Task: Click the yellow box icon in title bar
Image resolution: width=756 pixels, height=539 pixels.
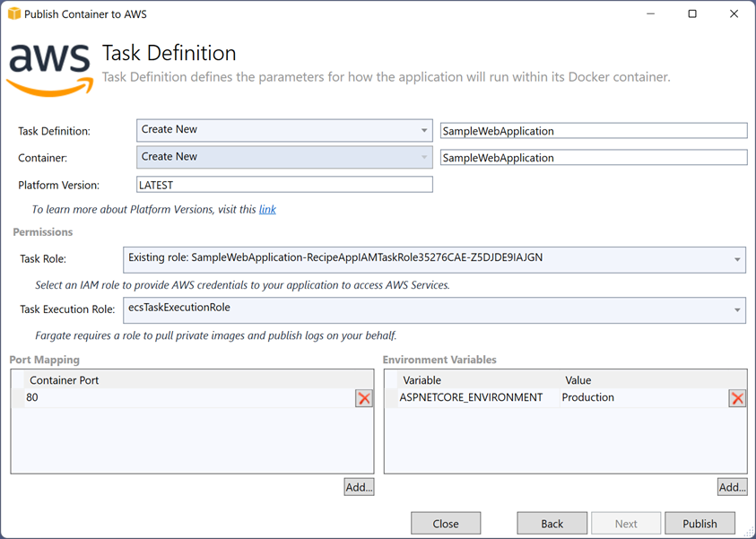Action: click(x=14, y=13)
